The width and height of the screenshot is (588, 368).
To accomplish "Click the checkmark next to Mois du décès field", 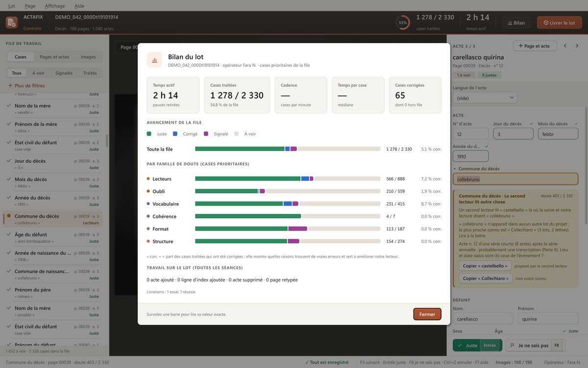I will click(576, 123).
